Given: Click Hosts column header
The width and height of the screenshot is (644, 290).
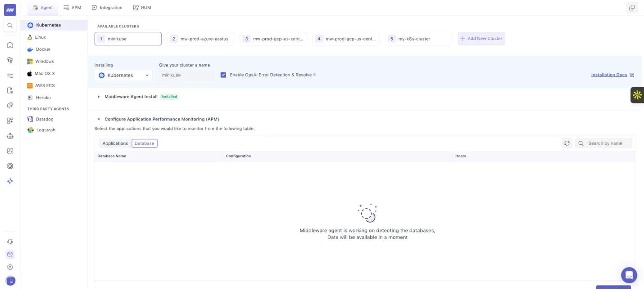Looking at the screenshot, I should coord(460,156).
